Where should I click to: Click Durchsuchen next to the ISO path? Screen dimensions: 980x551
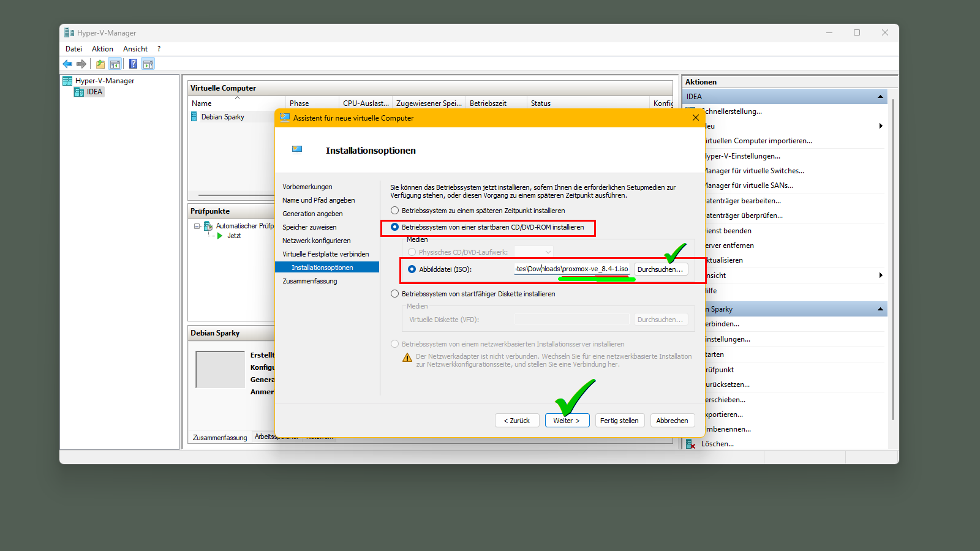click(660, 269)
